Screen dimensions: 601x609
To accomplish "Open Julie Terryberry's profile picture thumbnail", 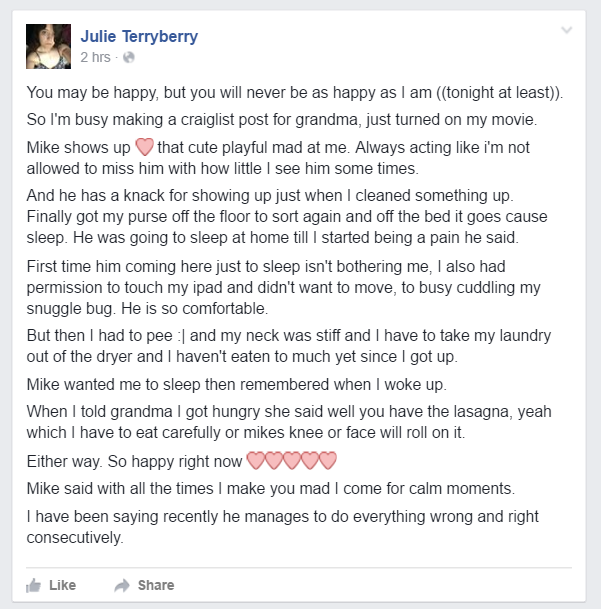I will pyautogui.click(x=48, y=47).
